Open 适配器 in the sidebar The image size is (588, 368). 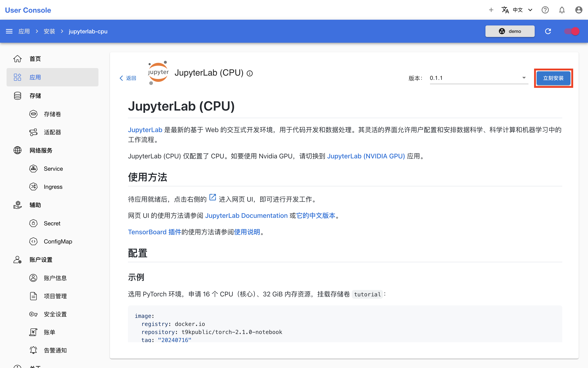point(52,132)
